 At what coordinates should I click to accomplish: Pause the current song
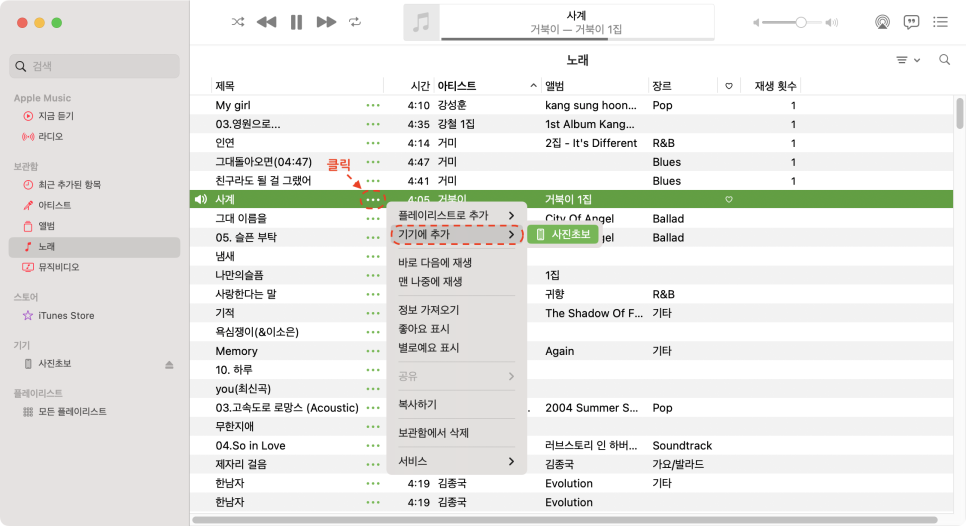pos(296,22)
